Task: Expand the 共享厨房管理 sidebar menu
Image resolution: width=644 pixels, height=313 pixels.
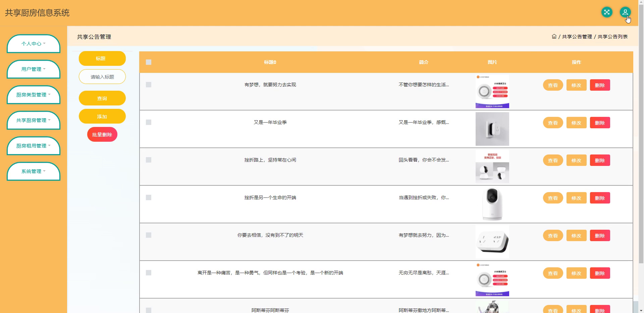Action: [x=34, y=120]
